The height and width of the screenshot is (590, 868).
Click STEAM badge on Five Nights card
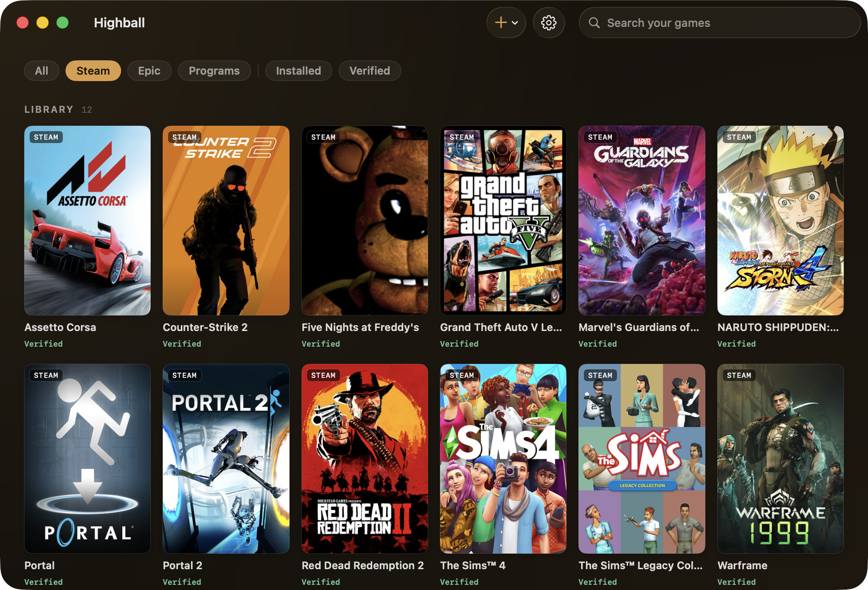[323, 137]
